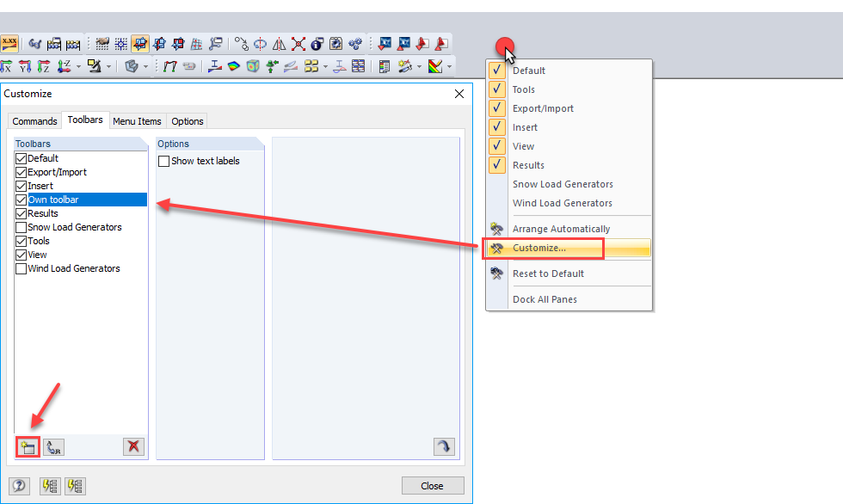Select the 3D rendering cube icon
Image resolution: width=843 pixels, height=504 pixels.
(130, 66)
